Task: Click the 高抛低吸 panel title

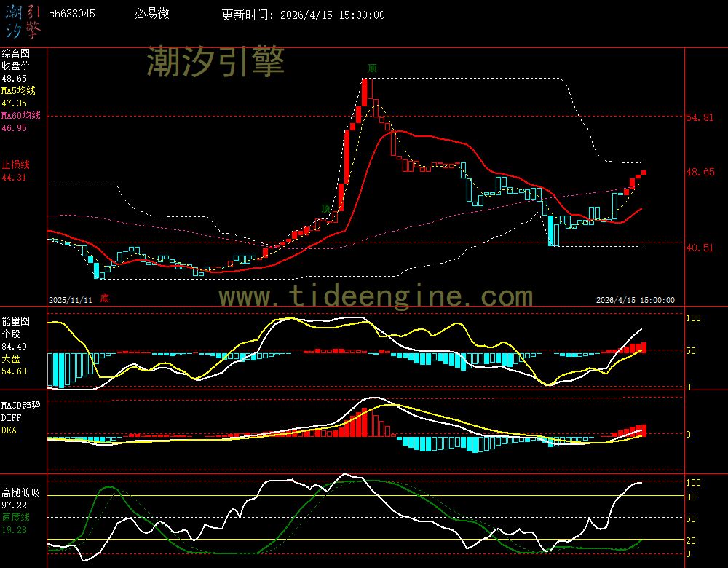Action: [x=19, y=493]
